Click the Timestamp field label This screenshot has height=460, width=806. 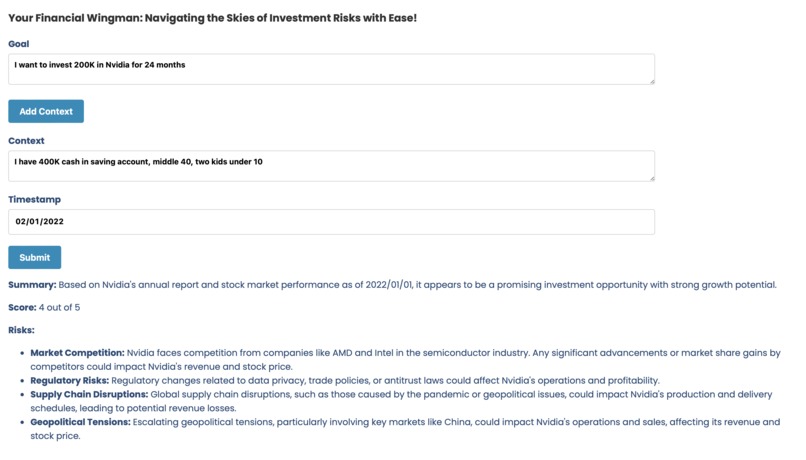(34, 200)
